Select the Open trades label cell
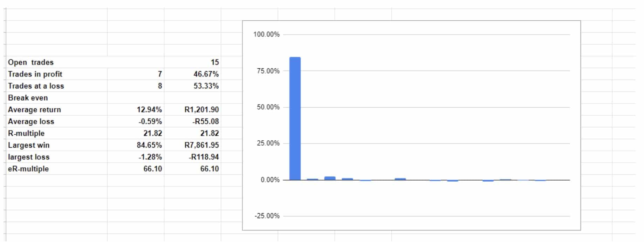 (57, 62)
